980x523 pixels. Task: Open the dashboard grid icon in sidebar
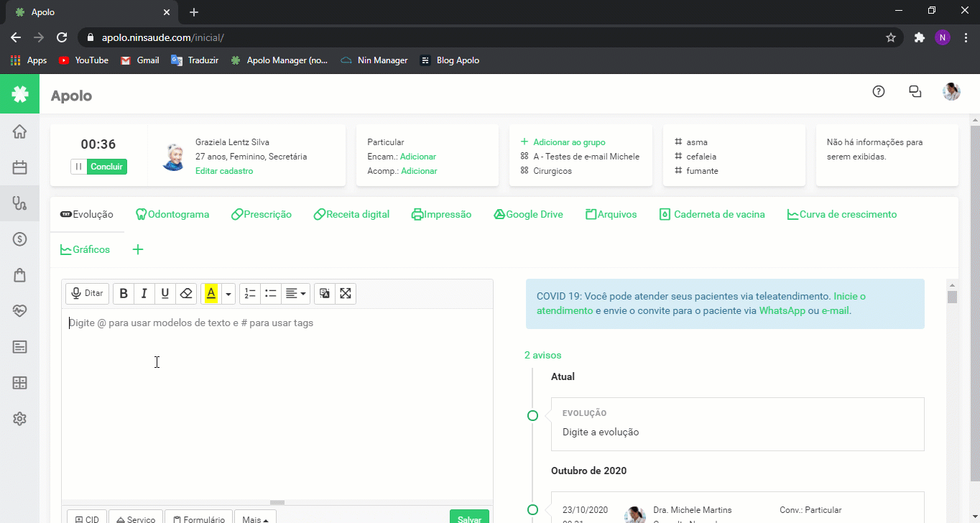(19, 383)
